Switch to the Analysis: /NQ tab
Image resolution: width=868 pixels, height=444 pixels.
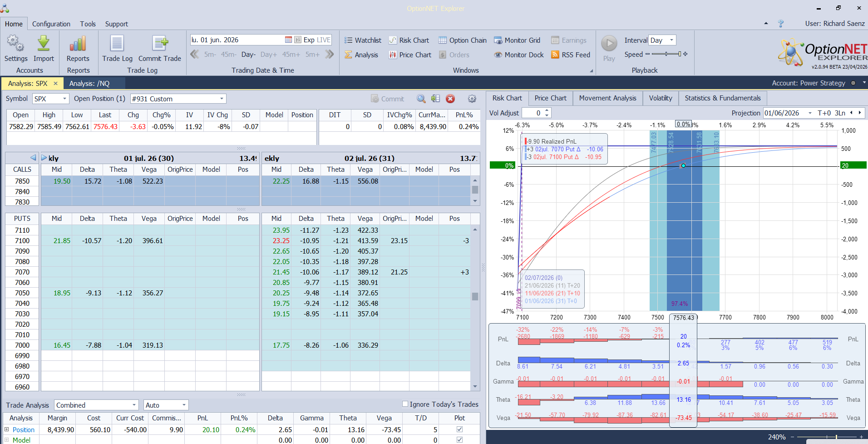[89, 84]
